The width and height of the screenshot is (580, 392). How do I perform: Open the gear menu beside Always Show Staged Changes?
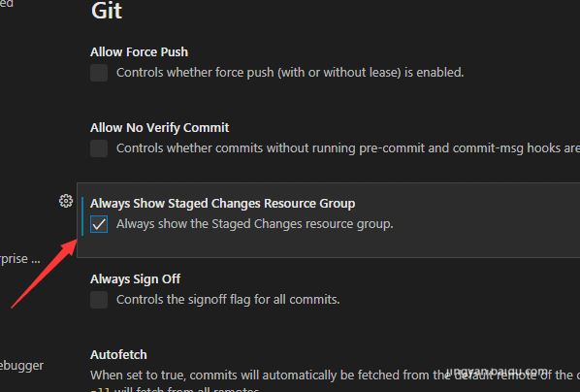[x=66, y=201]
